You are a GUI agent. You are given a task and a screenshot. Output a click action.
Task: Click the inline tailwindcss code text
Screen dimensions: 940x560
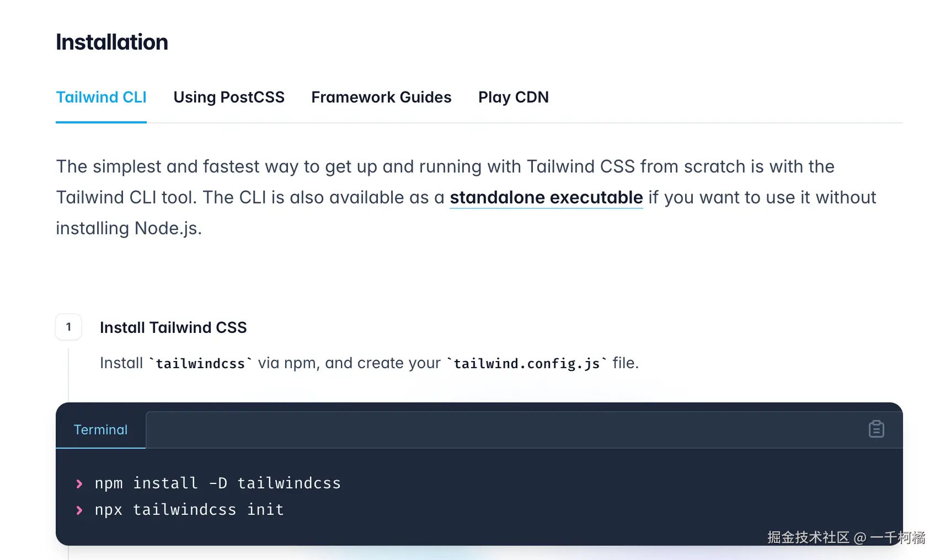200,363
